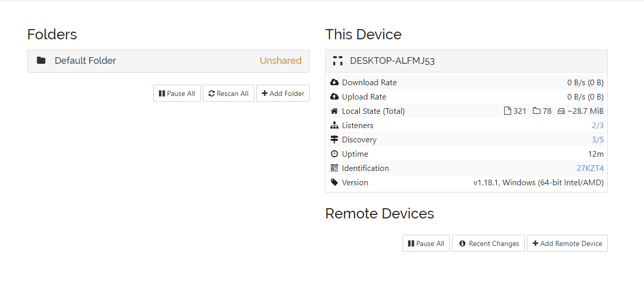The height and width of the screenshot is (296, 644).
Task: Add a remote device
Action: [567, 243]
